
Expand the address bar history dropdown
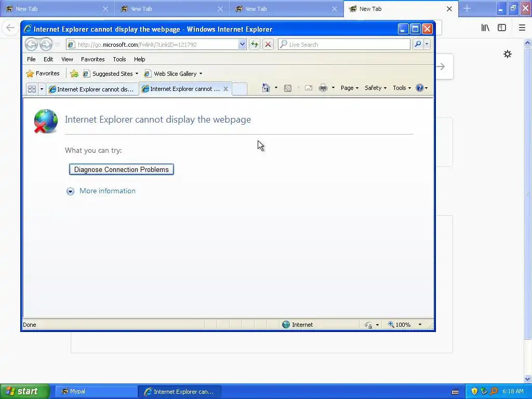pos(242,45)
